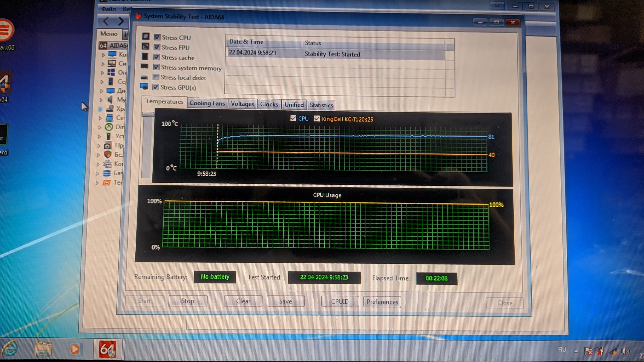Viewport: 644px width, 362px height.
Task: Show hidden tray icons arrow
Action: (576, 351)
